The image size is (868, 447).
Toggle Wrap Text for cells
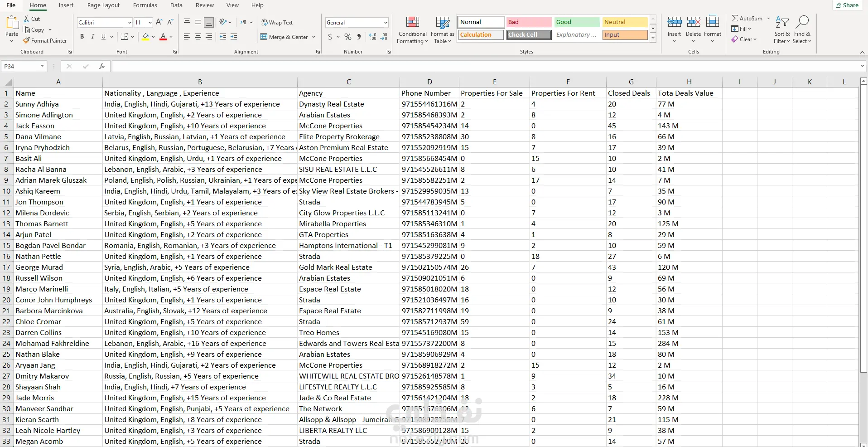point(277,23)
